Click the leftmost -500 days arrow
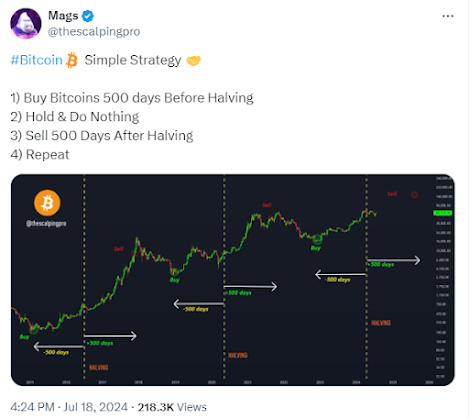 [59, 347]
